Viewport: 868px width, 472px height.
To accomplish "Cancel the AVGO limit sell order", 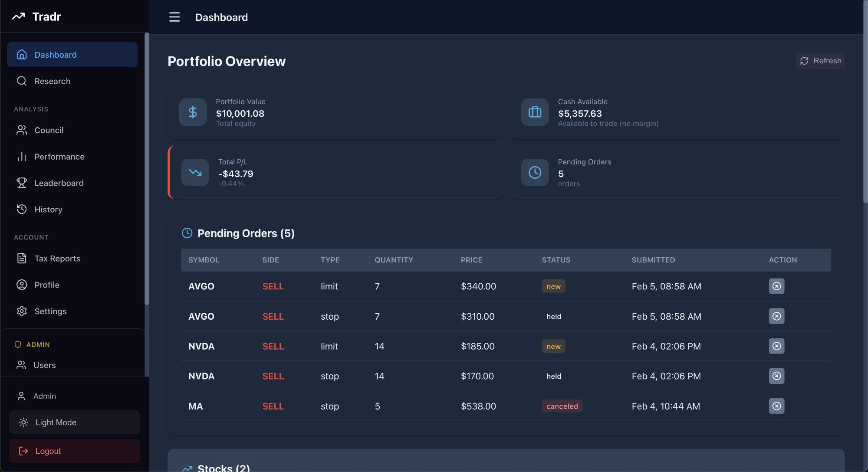I will pyautogui.click(x=776, y=286).
